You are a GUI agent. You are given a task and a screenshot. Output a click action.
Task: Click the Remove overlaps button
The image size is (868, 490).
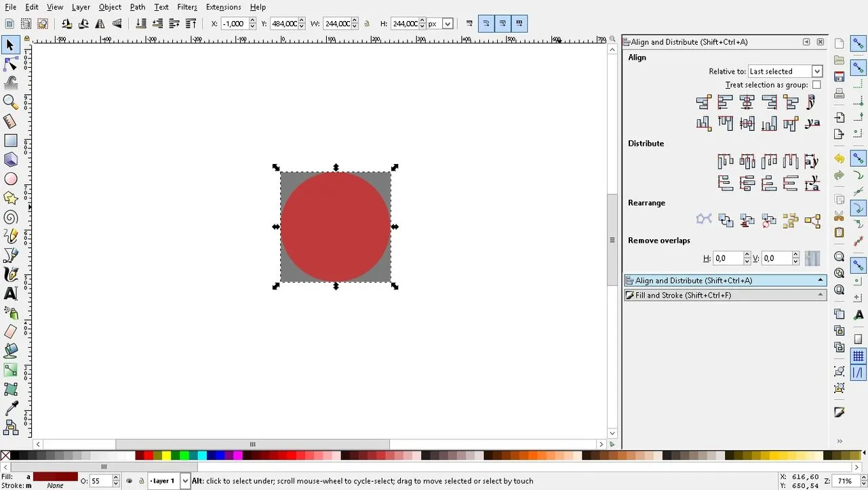tap(812, 258)
